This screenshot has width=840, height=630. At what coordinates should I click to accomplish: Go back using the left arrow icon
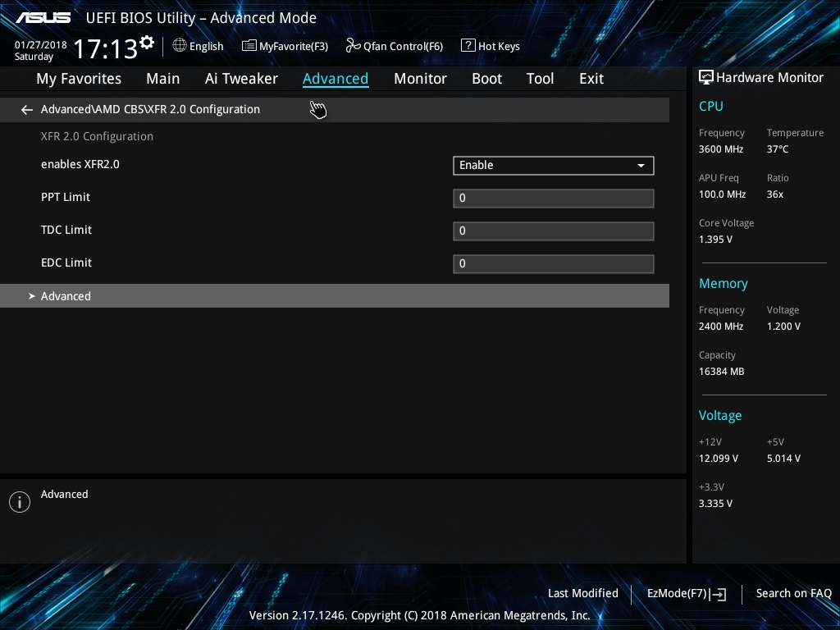[27, 110]
